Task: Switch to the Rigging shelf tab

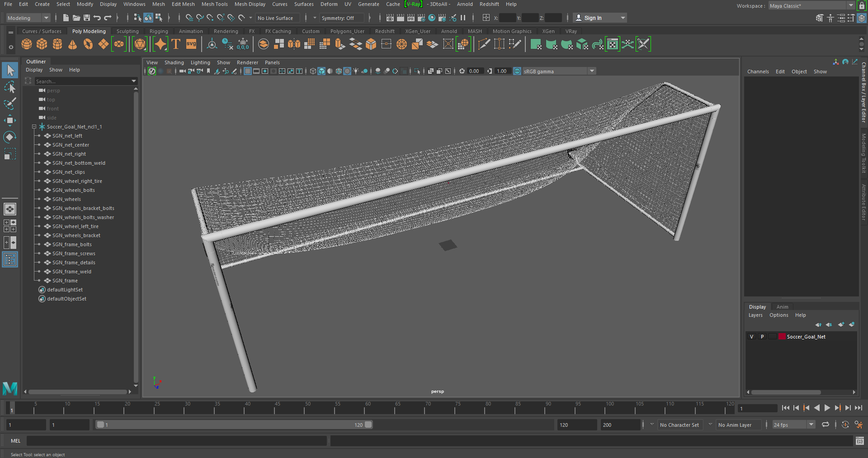Action: [x=159, y=31]
